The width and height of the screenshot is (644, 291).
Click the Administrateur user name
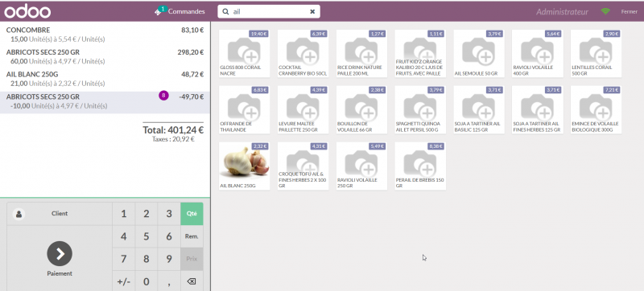point(562,12)
